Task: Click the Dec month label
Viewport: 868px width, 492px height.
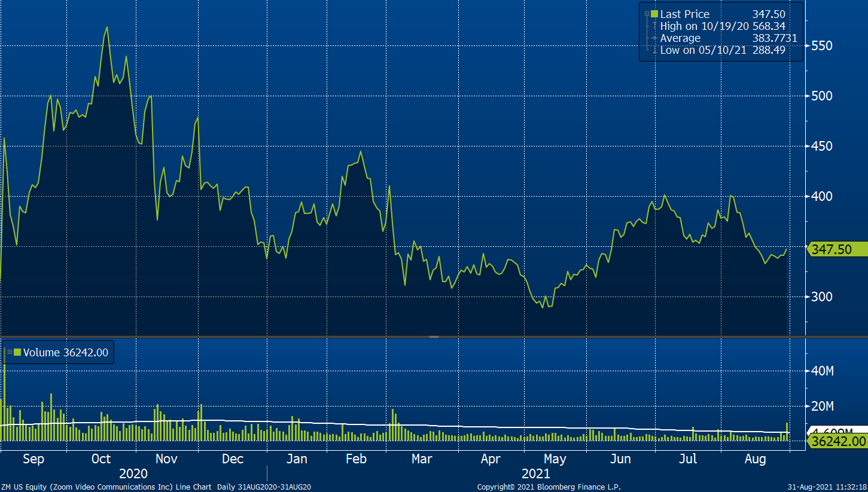Action: pos(232,459)
